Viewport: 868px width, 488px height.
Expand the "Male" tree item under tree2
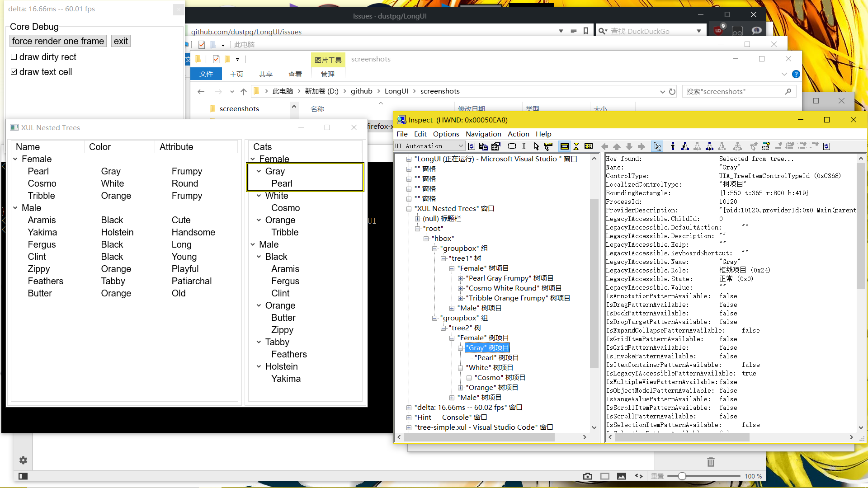[x=452, y=398]
